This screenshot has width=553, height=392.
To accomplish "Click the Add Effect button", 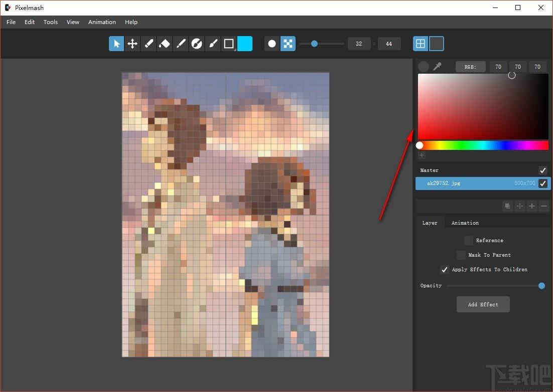I will 483,304.
